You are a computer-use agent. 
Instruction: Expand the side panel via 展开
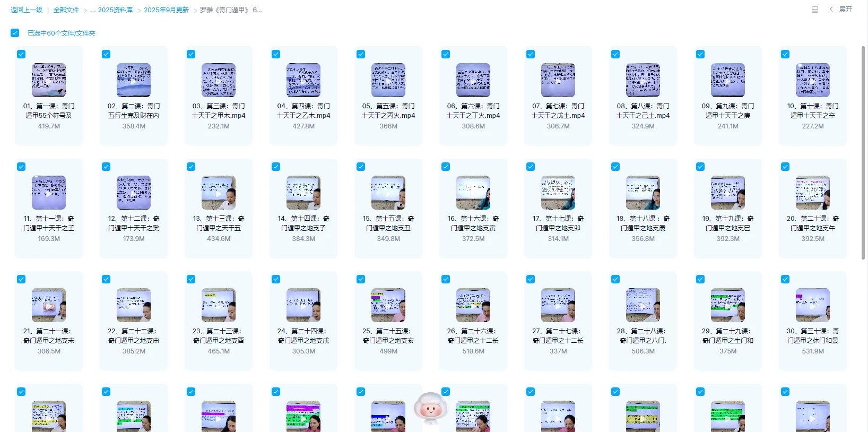846,10
